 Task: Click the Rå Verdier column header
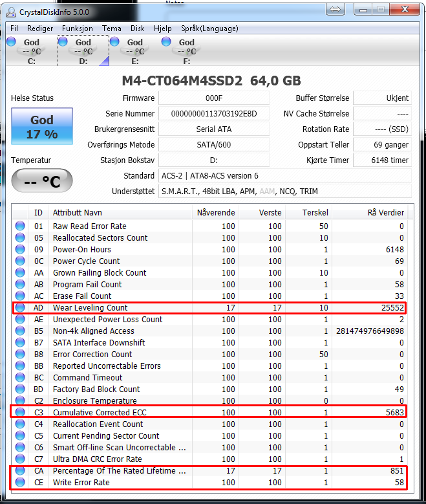[x=370, y=212]
